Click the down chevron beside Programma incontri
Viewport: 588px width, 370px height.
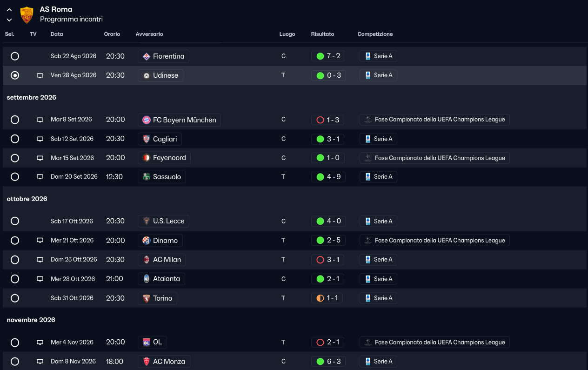point(9,20)
